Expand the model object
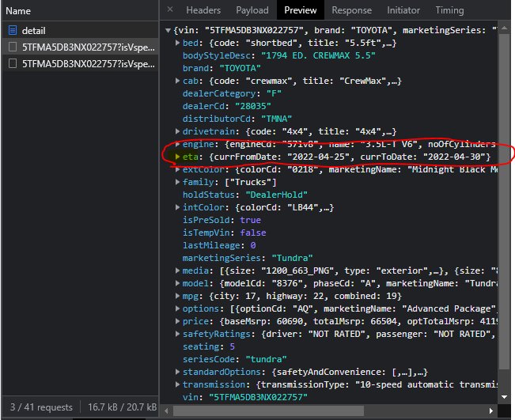 point(177,283)
